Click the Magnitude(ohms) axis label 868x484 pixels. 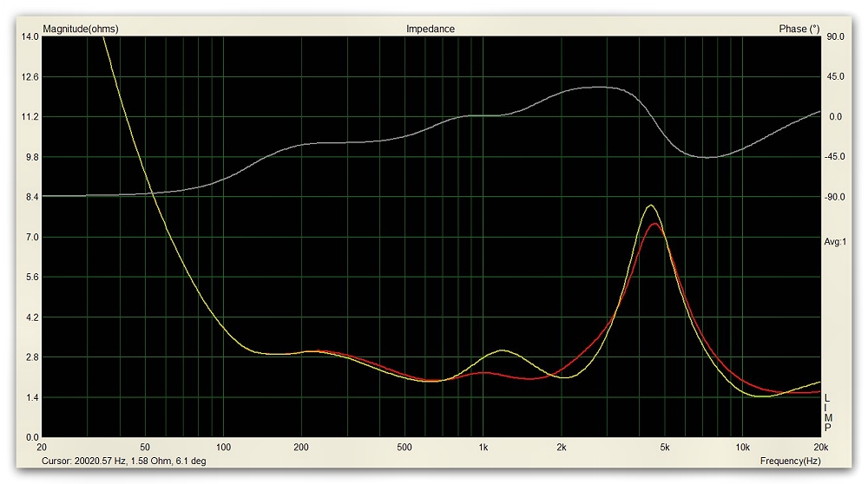[81, 29]
